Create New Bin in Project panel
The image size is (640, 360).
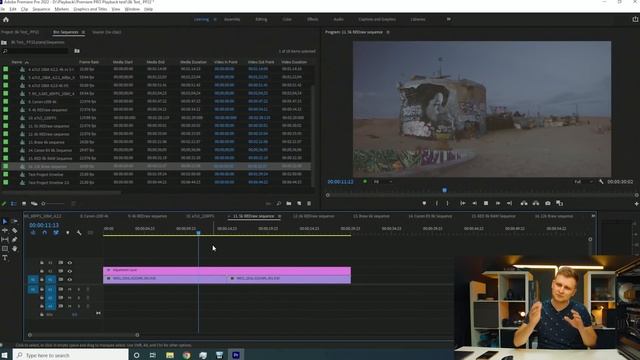point(289,203)
